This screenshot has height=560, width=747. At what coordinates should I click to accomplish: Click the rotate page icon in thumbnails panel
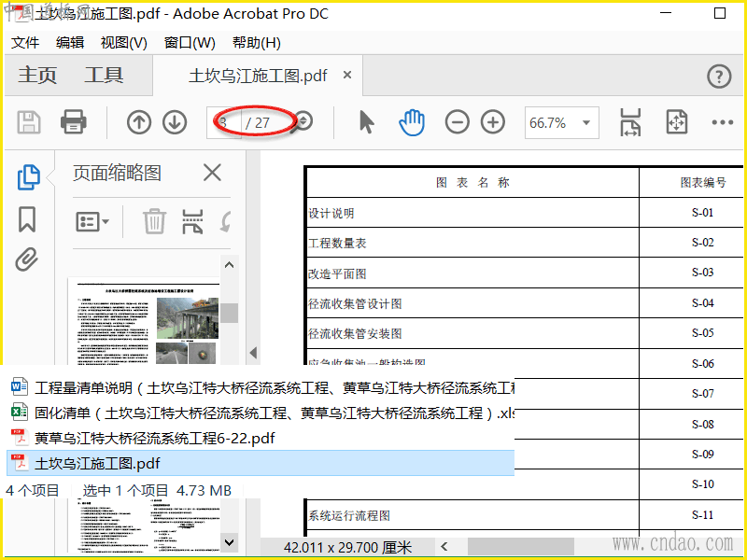226,221
